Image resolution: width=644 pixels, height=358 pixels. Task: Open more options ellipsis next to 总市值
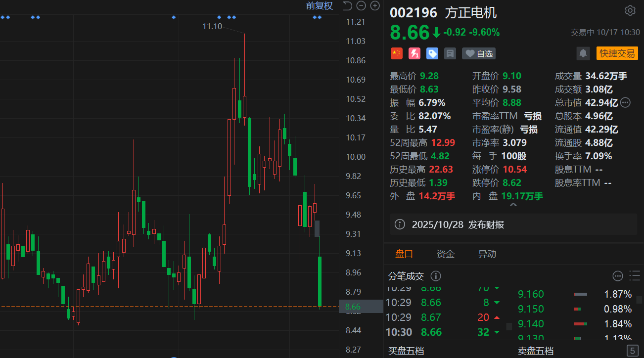tap(625, 103)
